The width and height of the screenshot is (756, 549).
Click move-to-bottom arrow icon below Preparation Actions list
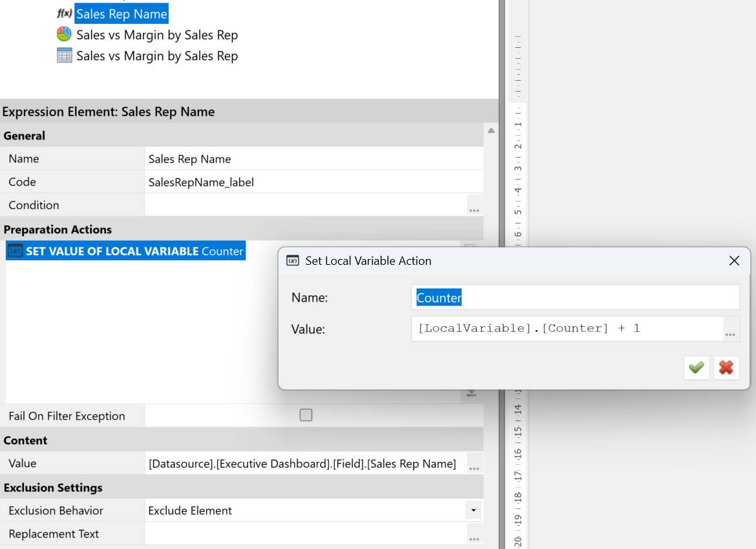(471, 393)
